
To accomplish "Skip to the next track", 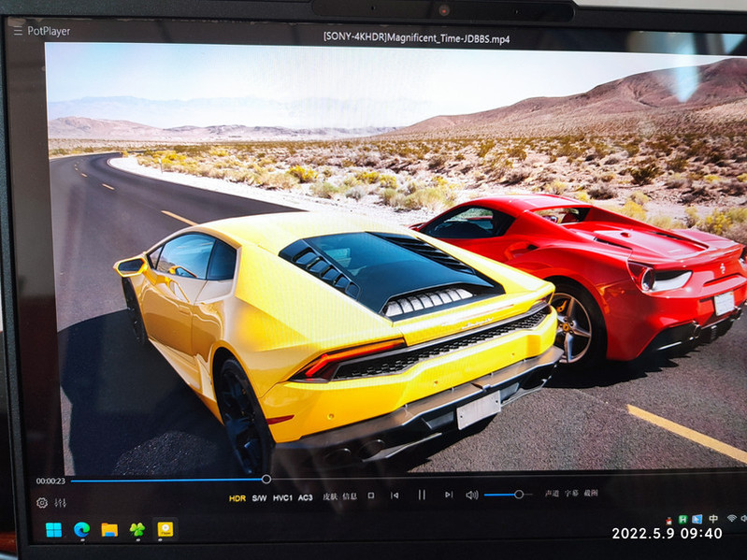I will [448, 495].
